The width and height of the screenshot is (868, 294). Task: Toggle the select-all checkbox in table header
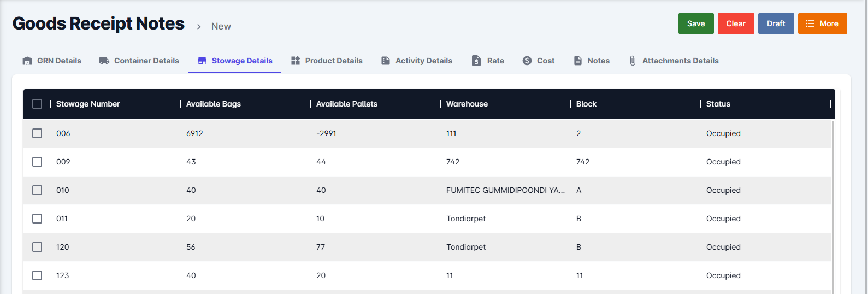click(37, 104)
